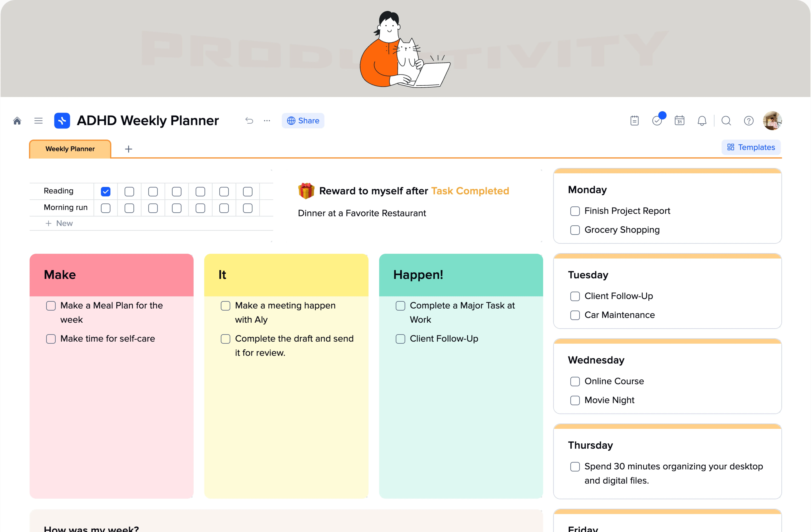Click the yellow 'It' column header

(x=286, y=275)
